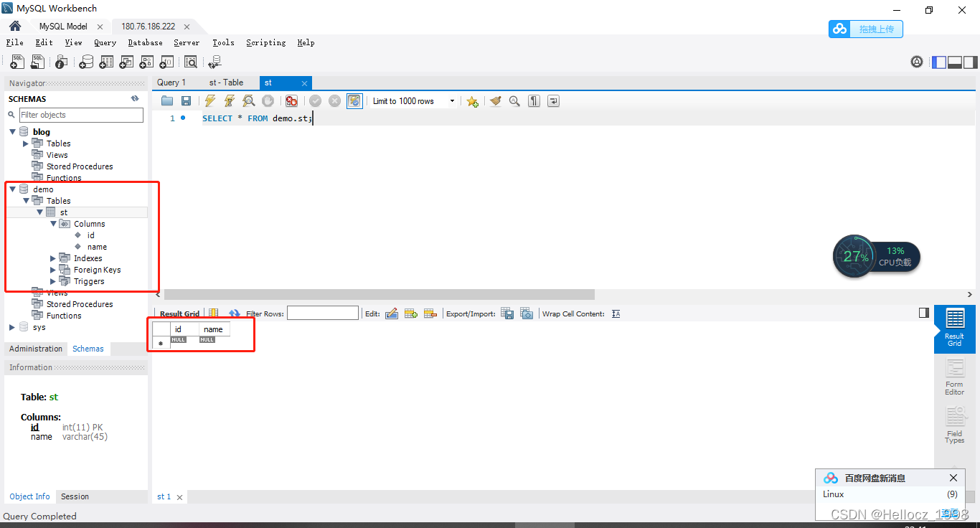Click the Filter objects search field
Image resolution: width=980 pixels, height=528 pixels.
pos(81,115)
